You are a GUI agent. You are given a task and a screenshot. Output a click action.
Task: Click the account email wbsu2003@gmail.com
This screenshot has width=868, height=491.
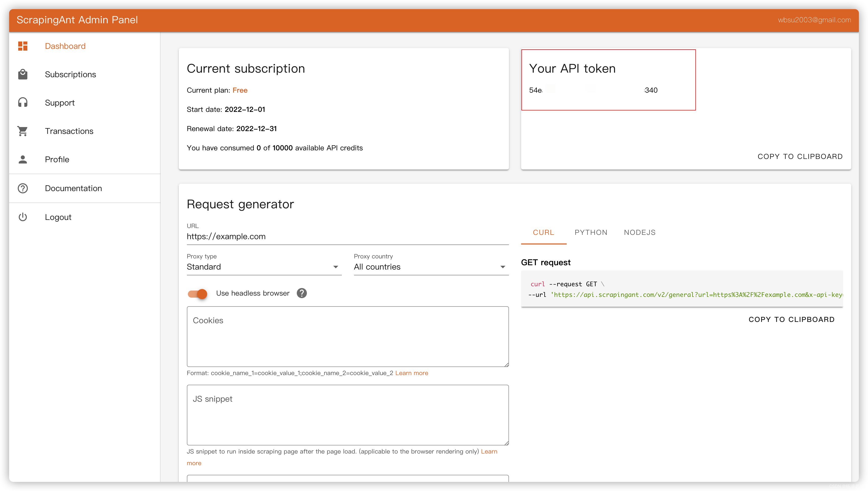point(814,20)
